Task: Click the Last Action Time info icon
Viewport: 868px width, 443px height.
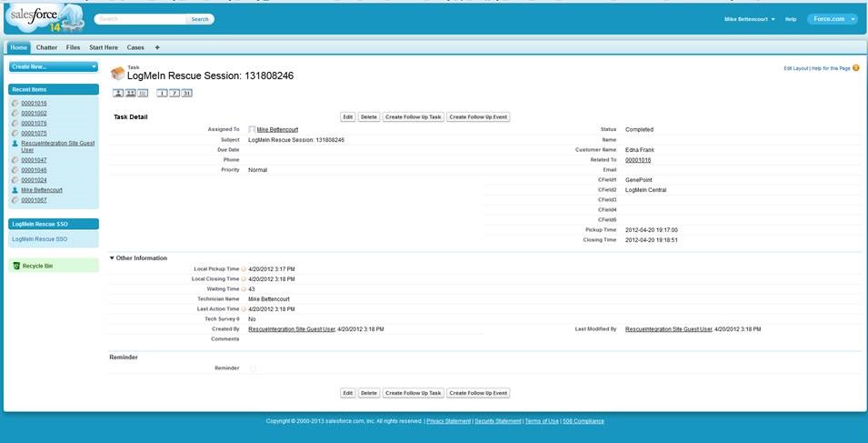Action: (x=244, y=309)
